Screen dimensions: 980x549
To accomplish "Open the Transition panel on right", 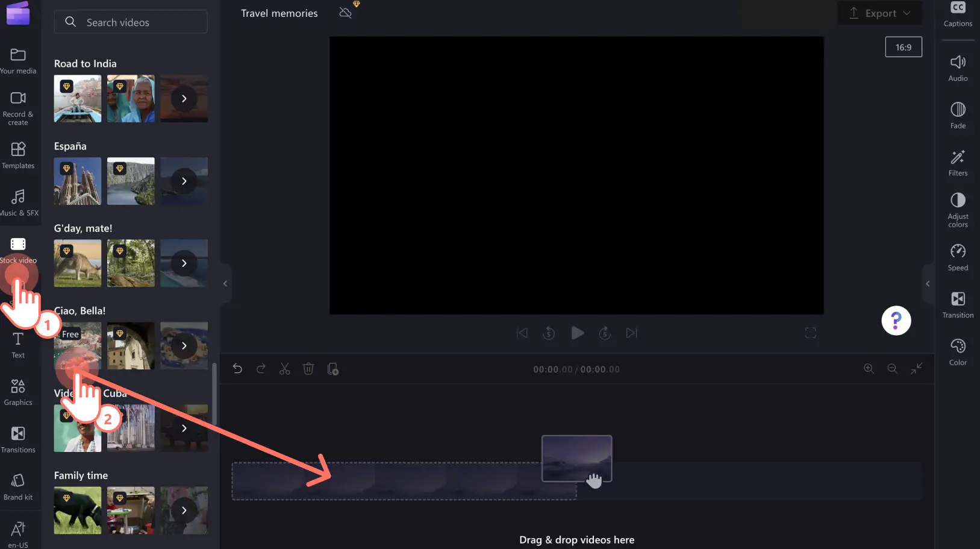I will coord(958,305).
